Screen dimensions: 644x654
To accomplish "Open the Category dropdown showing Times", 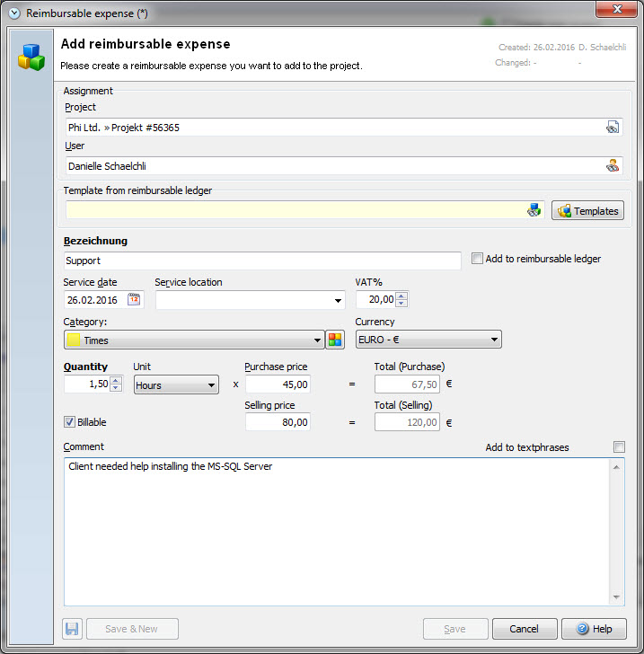I will coord(318,340).
